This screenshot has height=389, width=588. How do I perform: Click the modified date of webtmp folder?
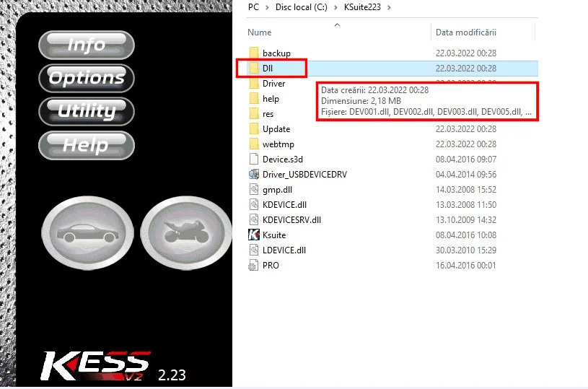466,144
